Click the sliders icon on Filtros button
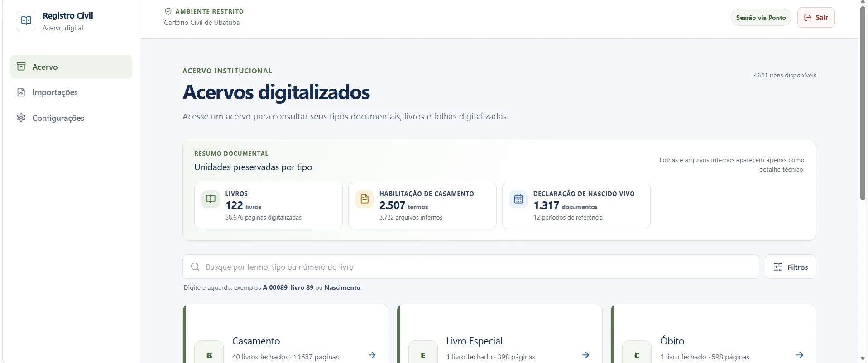 click(778, 267)
